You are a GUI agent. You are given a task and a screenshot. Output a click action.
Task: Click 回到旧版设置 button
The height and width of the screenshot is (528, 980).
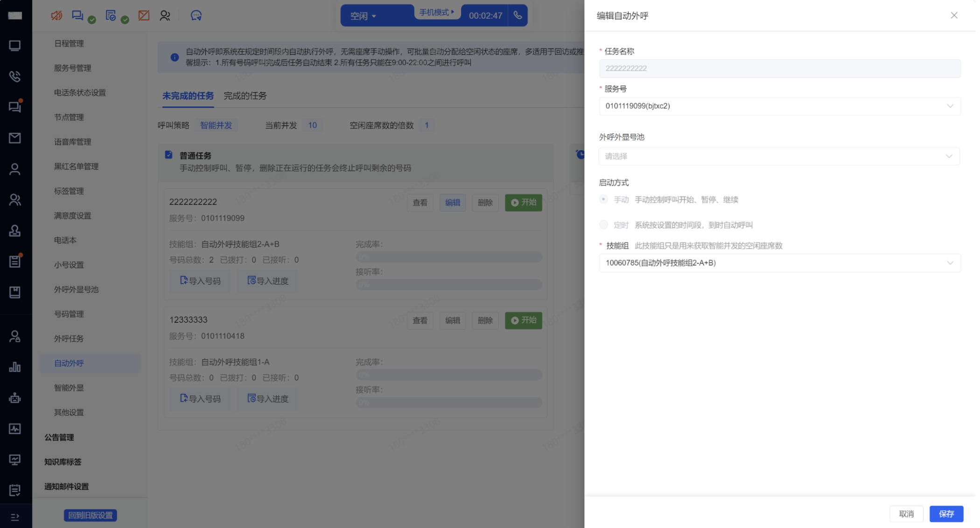click(91, 515)
